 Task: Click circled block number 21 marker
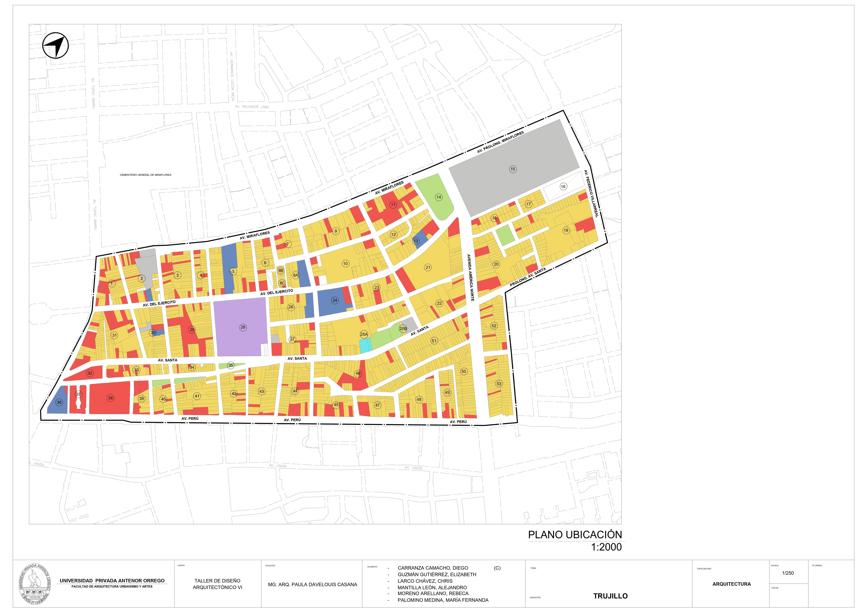click(x=428, y=267)
